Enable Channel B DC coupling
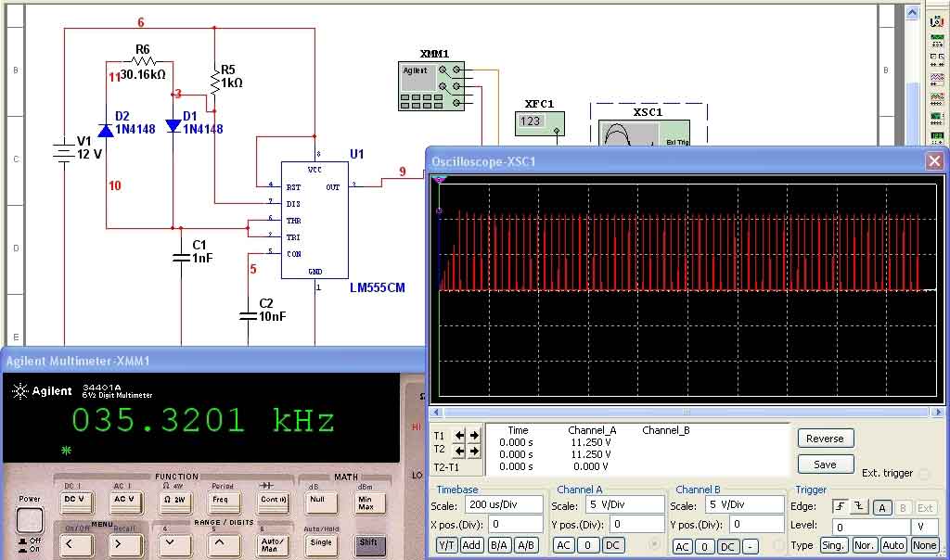 click(727, 547)
